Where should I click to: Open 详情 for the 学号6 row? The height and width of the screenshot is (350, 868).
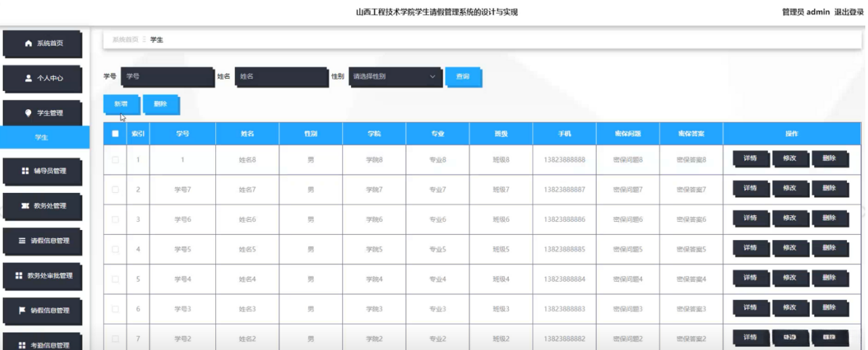750,218
